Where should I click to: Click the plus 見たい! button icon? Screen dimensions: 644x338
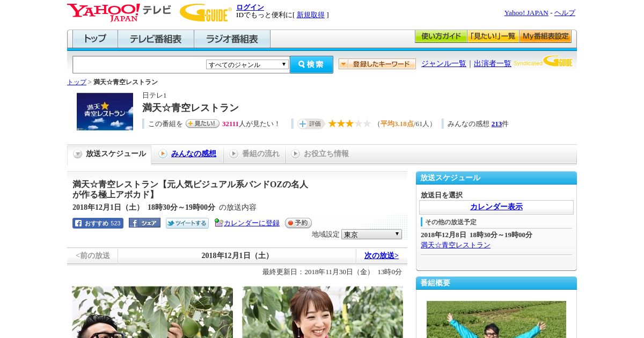(202, 123)
